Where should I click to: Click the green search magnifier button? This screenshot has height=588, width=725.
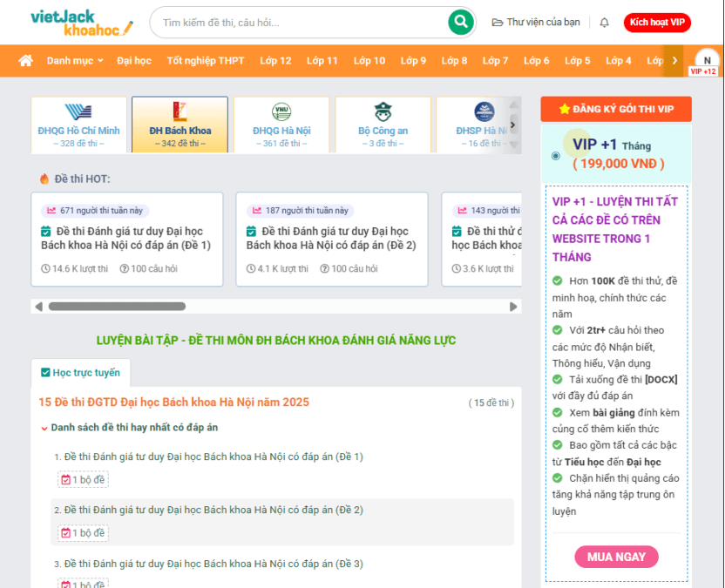[x=460, y=23]
